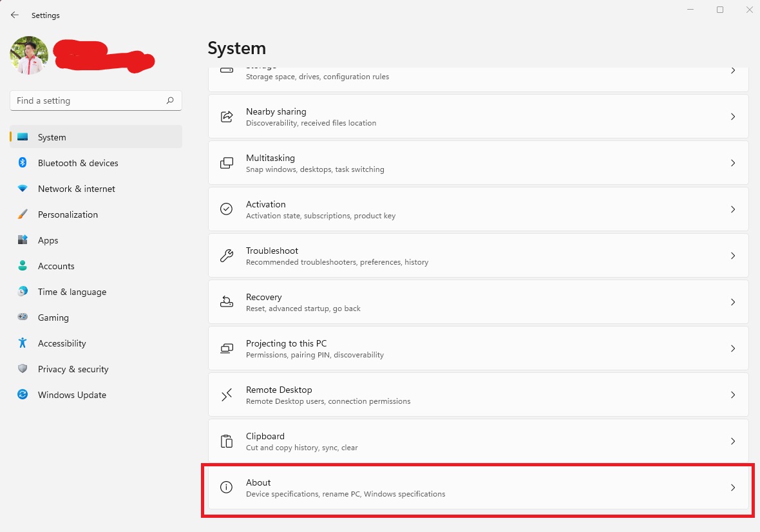760x532 pixels.
Task: Click the Accessibility figure icon
Action: pyautogui.click(x=23, y=343)
